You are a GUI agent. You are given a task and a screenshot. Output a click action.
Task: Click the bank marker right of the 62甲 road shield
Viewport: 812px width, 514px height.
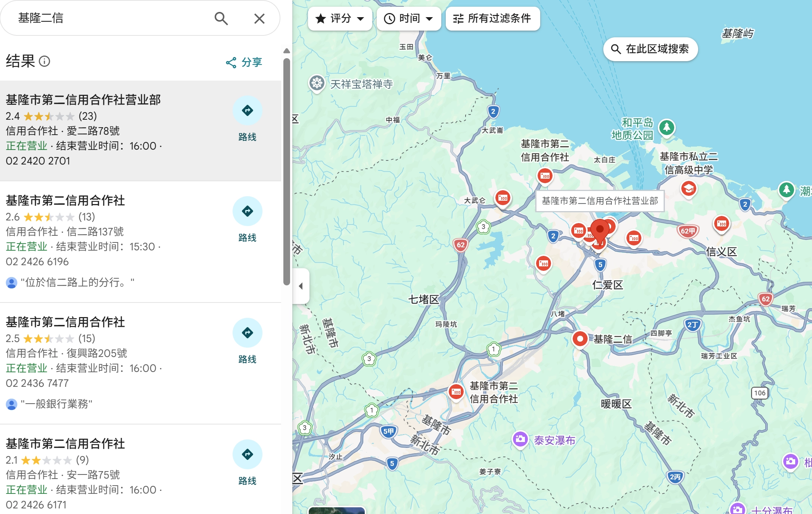tap(722, 223)
